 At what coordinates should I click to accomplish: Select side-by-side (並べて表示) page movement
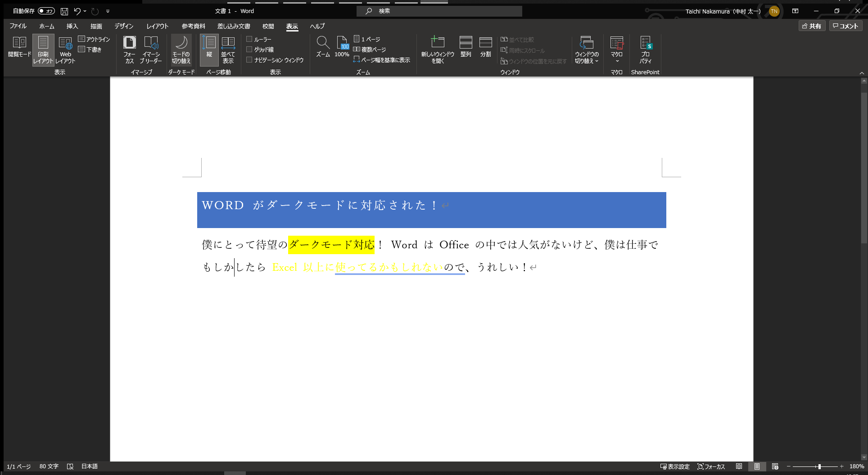[228, 50]
